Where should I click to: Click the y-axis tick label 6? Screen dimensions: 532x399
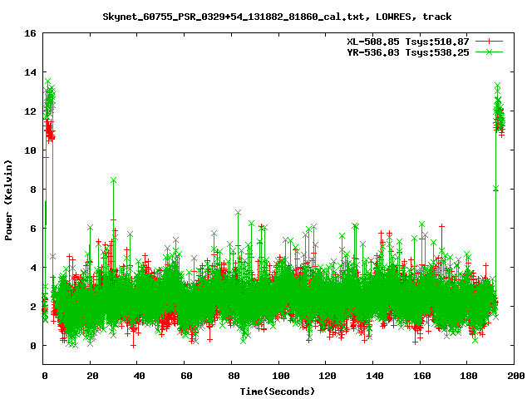coord(33,229)
